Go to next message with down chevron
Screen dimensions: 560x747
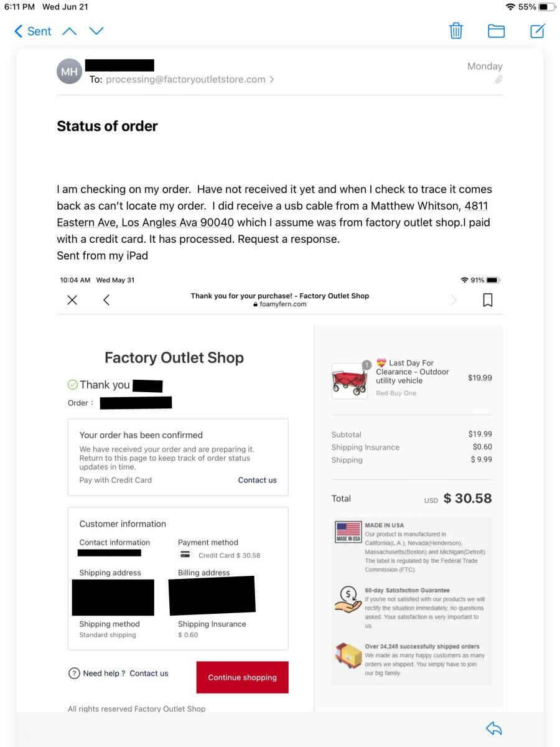coord(96,31)
